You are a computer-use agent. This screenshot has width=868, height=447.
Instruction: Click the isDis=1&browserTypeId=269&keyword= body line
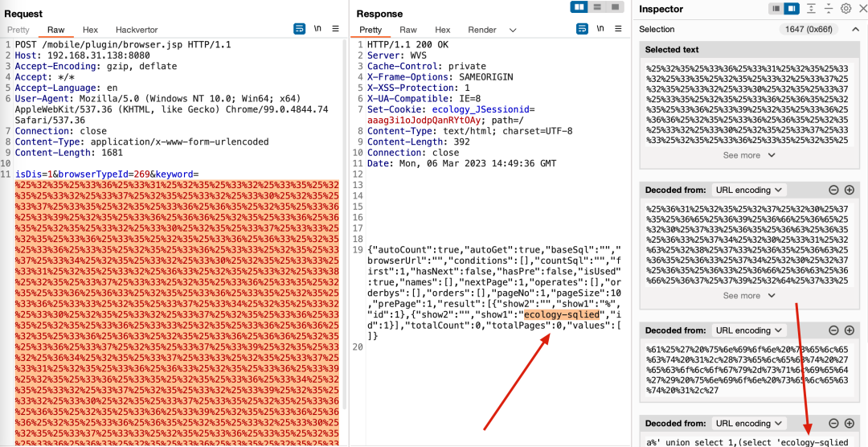[x=107, y=174]
